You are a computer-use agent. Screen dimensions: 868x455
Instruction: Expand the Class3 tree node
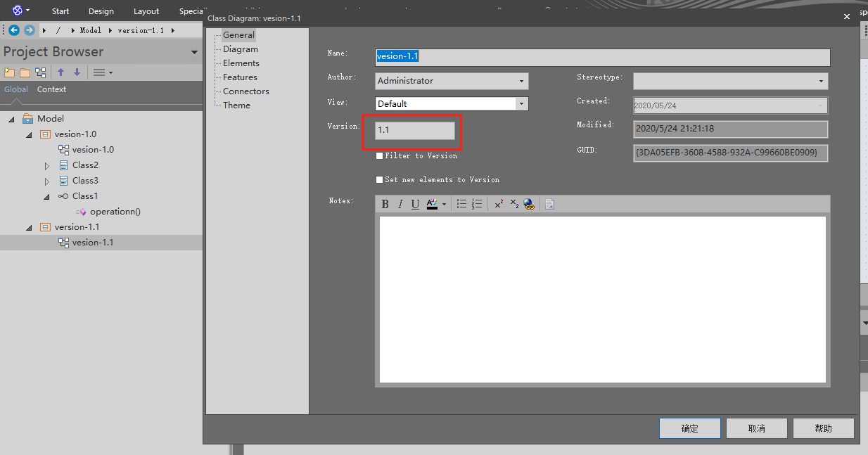tap(47, 181)
